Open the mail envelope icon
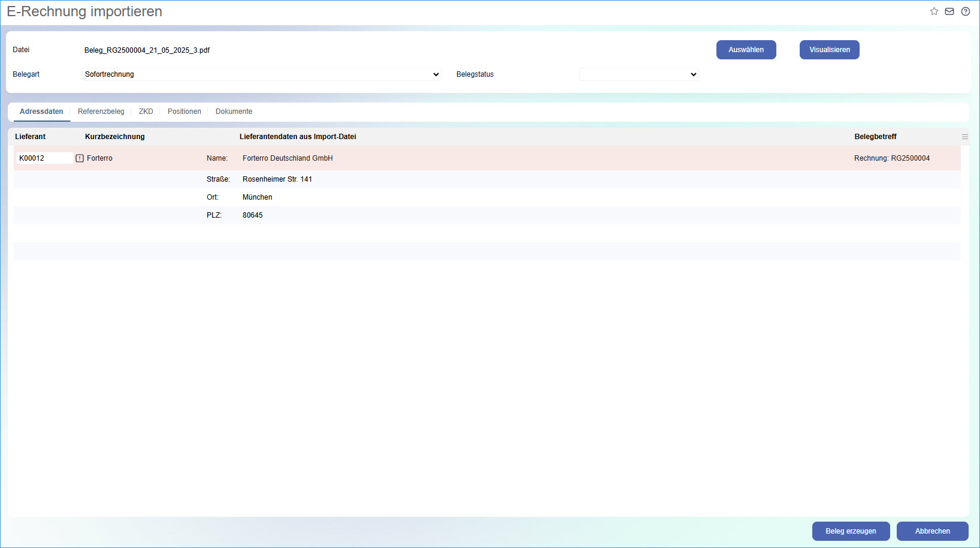This screenshot has height=548, width=980. pos(949,11)
